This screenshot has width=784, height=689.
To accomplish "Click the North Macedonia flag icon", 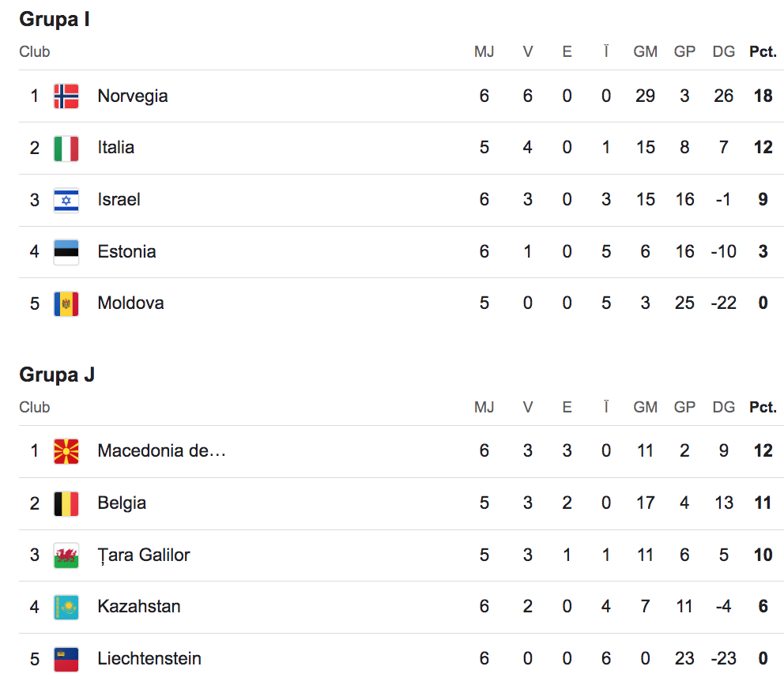I will click(66, 451).
